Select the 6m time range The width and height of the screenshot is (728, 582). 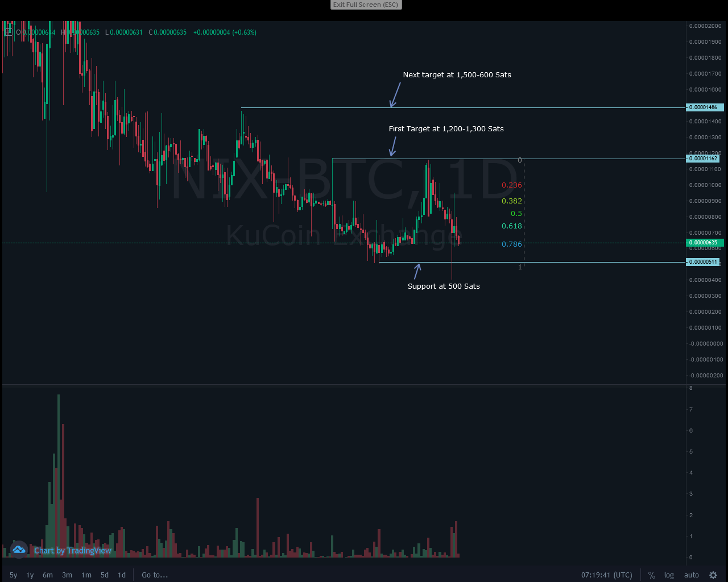48,575
